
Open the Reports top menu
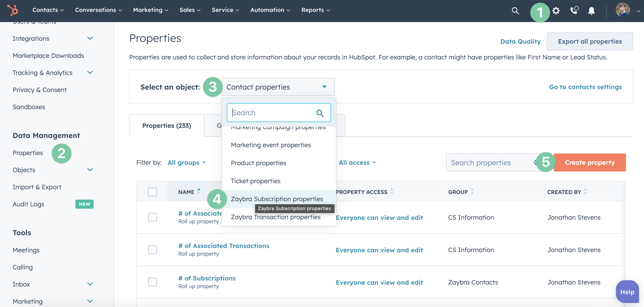(x=315, y=10)
